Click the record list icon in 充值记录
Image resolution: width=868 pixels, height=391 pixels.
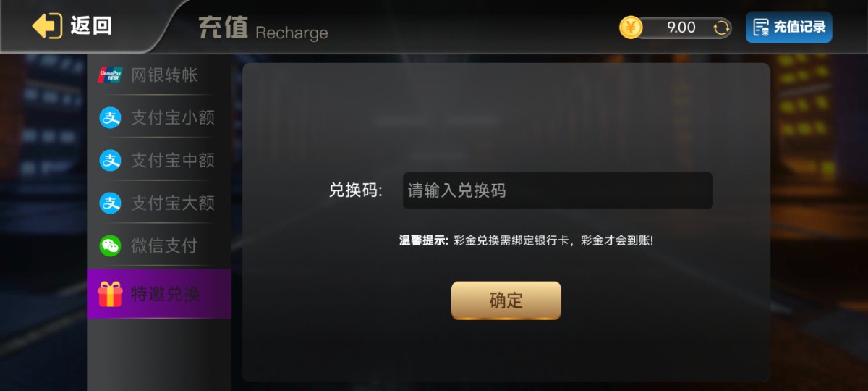tap(761, 28)
